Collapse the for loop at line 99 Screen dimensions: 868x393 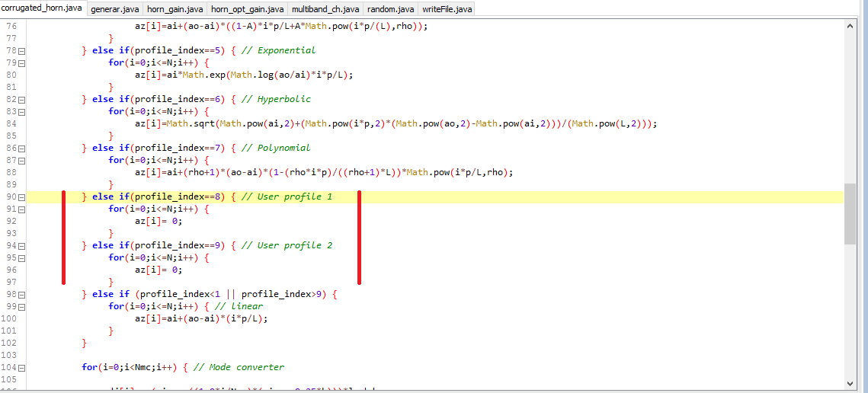tap(21, 307)
